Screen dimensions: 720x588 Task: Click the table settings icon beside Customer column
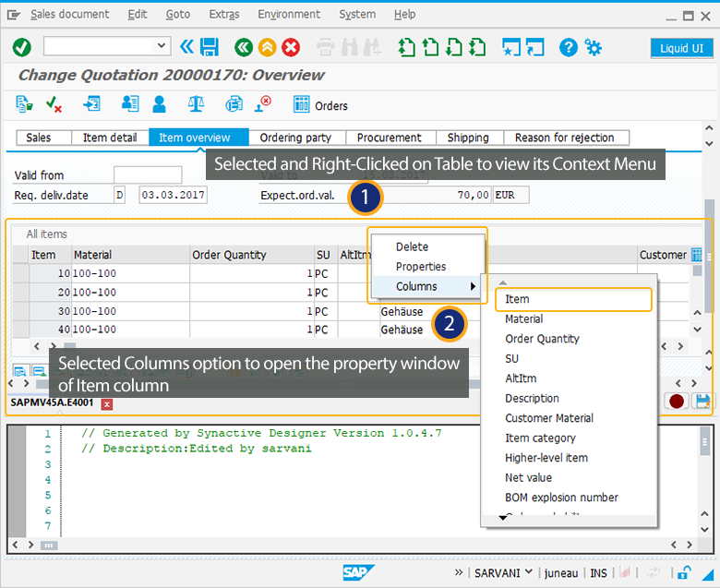697,254
